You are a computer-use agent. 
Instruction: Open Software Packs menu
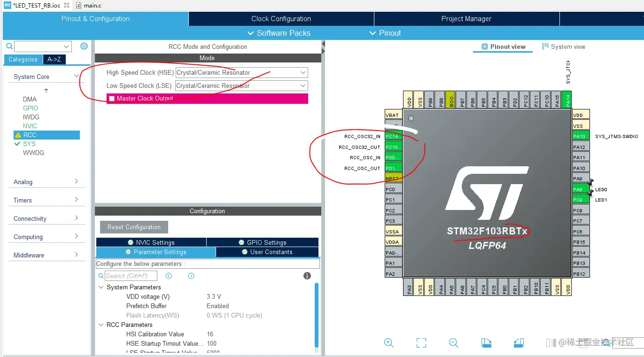[x=279, y=33]
